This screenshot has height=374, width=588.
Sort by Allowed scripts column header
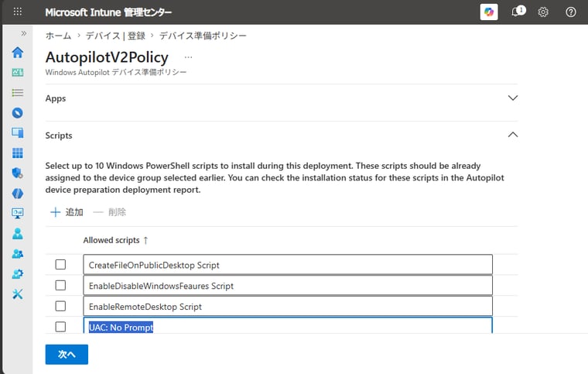[x=115, y=240]
